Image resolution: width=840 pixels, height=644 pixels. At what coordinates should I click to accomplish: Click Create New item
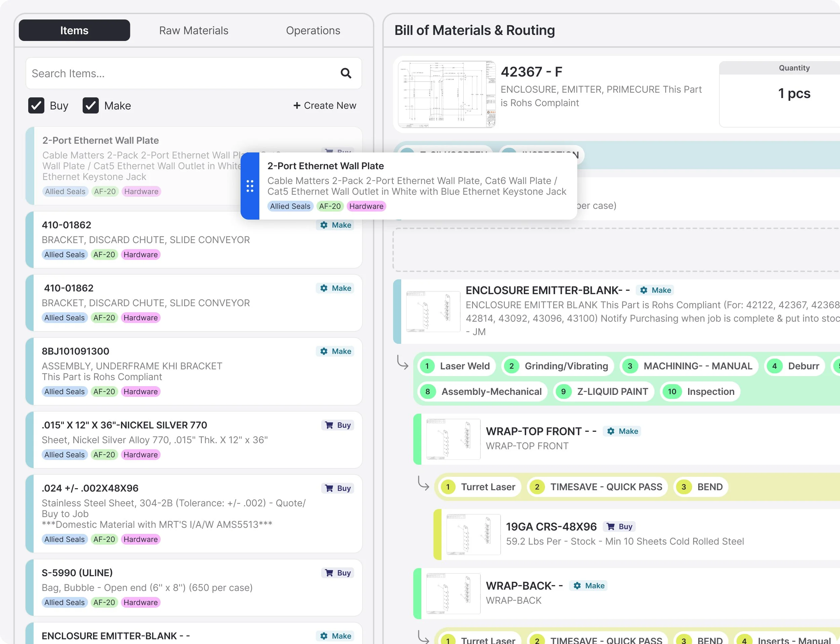(x=325, y=105)
